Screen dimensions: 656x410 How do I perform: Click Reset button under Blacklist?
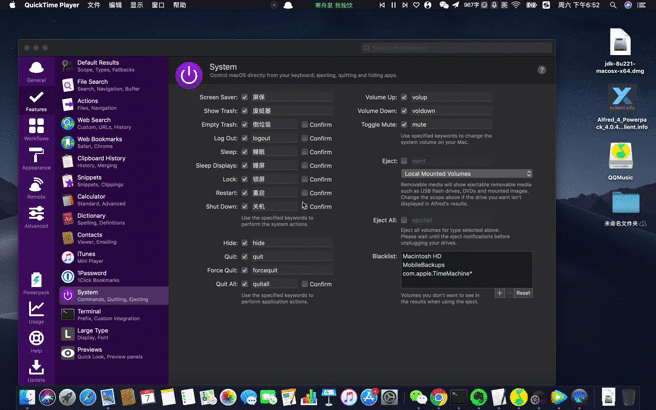point(523,293)
